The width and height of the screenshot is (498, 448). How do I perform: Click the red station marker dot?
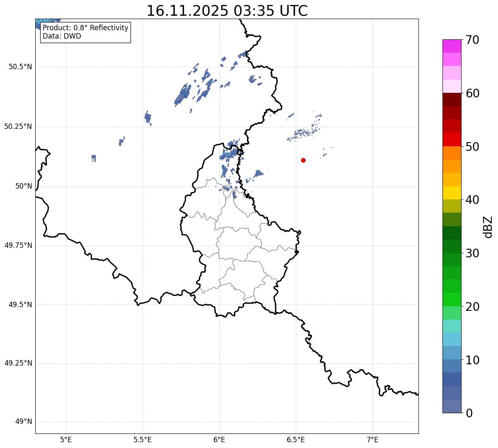(x=303, y=160)
